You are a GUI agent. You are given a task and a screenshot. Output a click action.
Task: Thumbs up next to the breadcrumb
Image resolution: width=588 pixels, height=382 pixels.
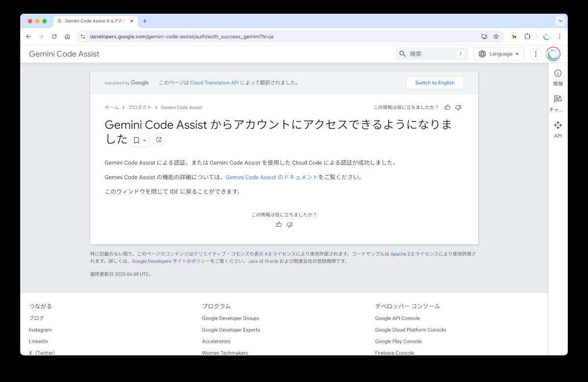[x=447, y=107]
